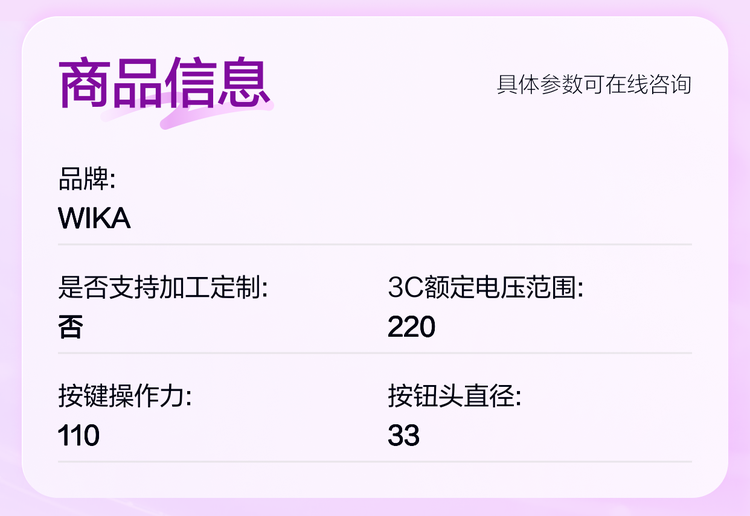Select the '3C额定电压范围:' label

click(485, 289)
